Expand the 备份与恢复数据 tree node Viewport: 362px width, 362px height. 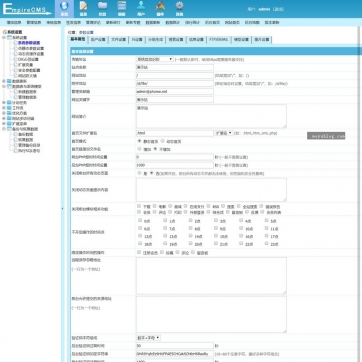4,129
